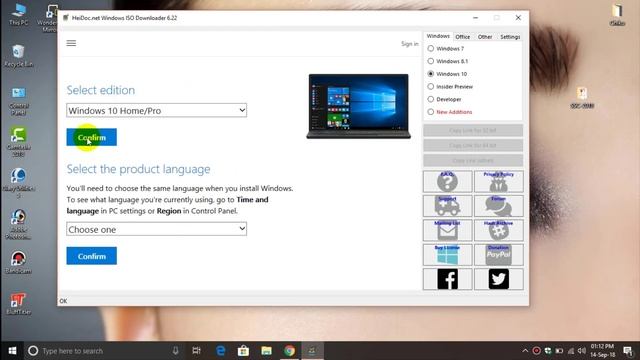Expand the Windows 10 Home/Pro edition dropdown
The height and width of the screenshot is (360, 640).
(157, 110)
